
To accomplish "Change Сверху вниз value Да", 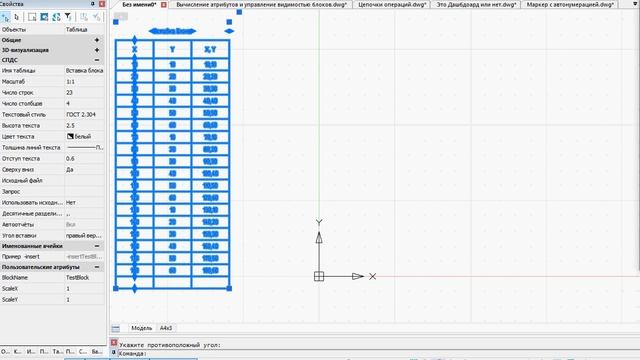I will (84, 169).
